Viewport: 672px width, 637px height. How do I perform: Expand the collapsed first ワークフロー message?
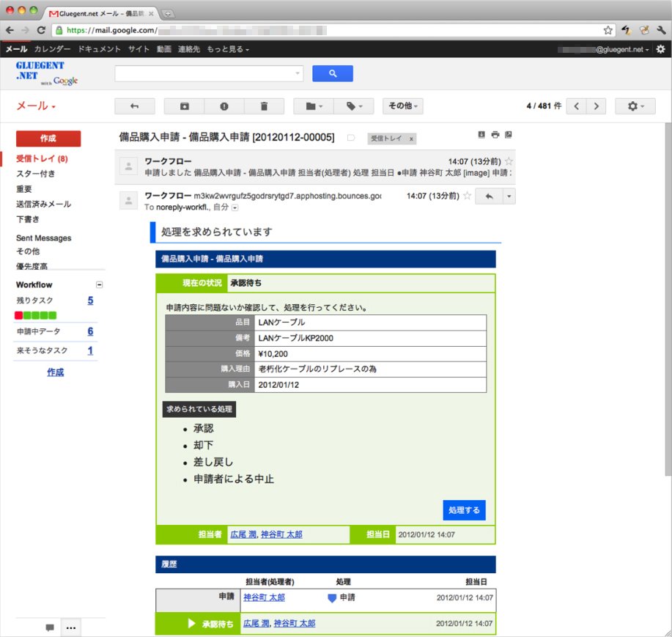pyautogui.click(x=315, y=167)
